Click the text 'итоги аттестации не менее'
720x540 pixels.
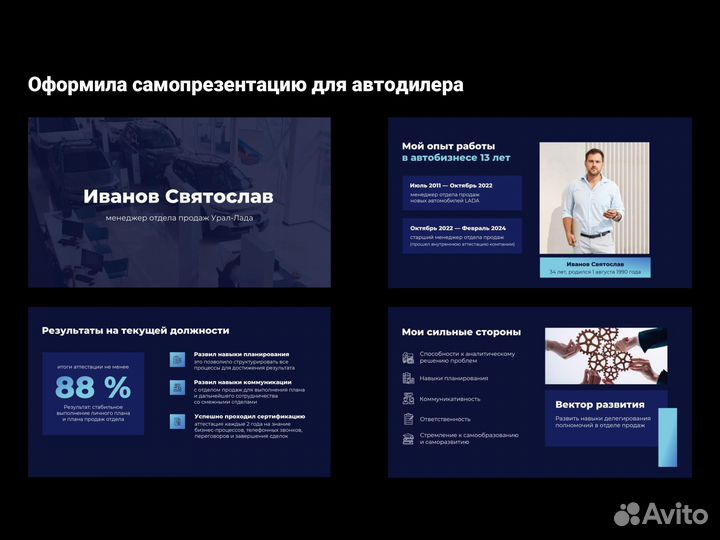click(x=93, y=367)
